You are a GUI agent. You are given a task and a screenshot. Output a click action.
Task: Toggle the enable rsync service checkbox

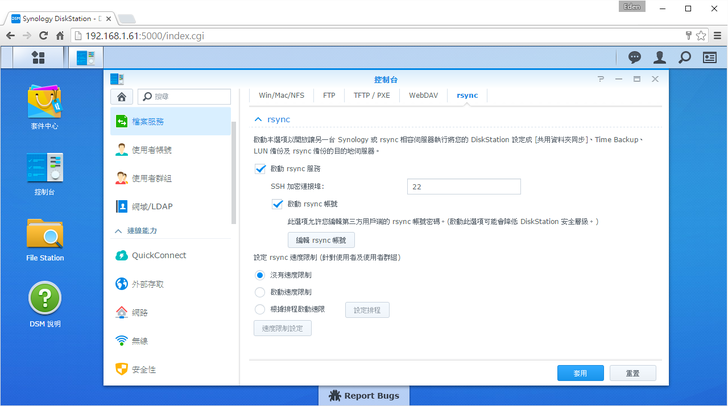coord(260,169)
